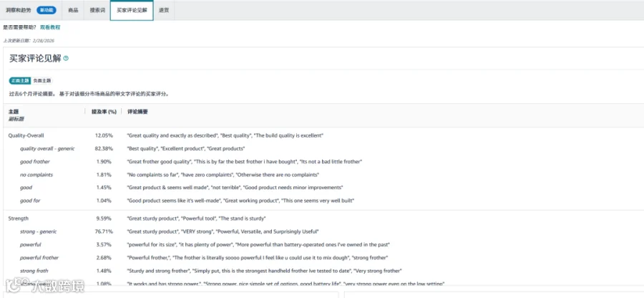Click the 评论摘要 column header
The image size is (644, 298).
pos(137,111)
